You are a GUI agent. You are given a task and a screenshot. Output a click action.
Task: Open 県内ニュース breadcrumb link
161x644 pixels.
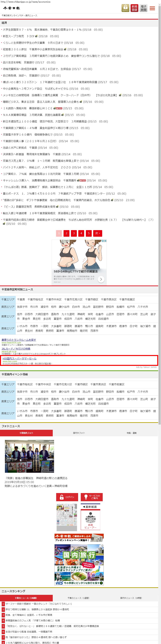click(31, 16)
